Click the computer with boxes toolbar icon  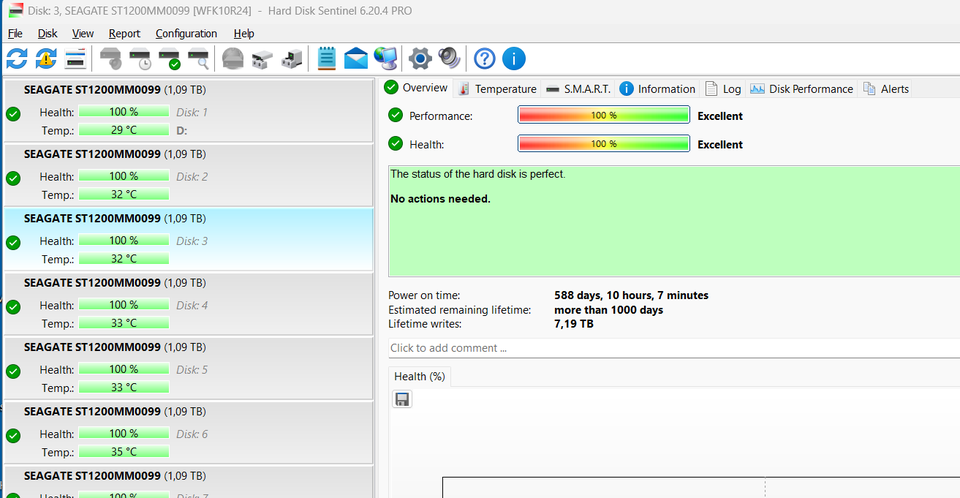[292, 59]
